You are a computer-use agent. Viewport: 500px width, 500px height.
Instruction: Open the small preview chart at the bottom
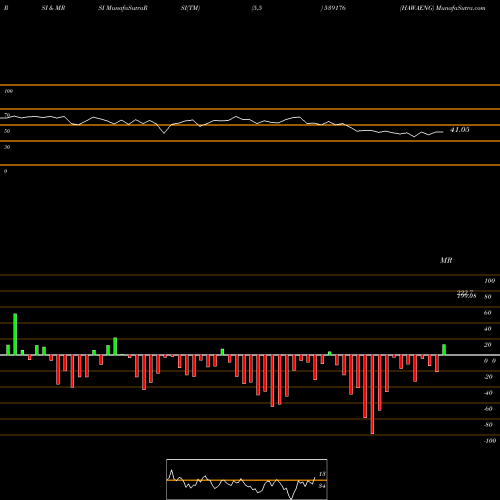[x=247, y=479]
